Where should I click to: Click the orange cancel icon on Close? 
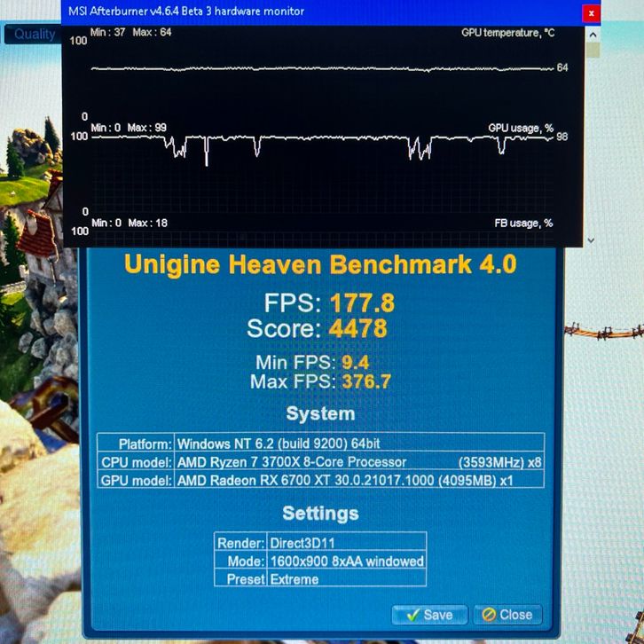487,615
